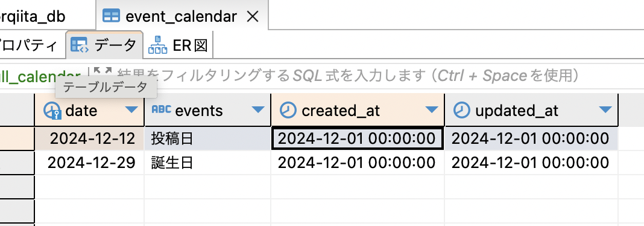Select created_at cell in the 誕生日 row

(358, 163)
